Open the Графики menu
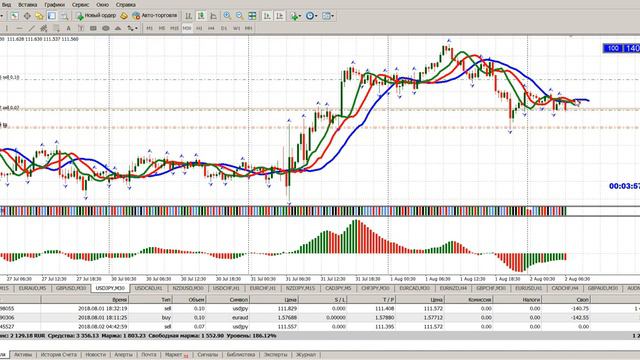Screen dimensions: 640x360 tap(55, 4)
